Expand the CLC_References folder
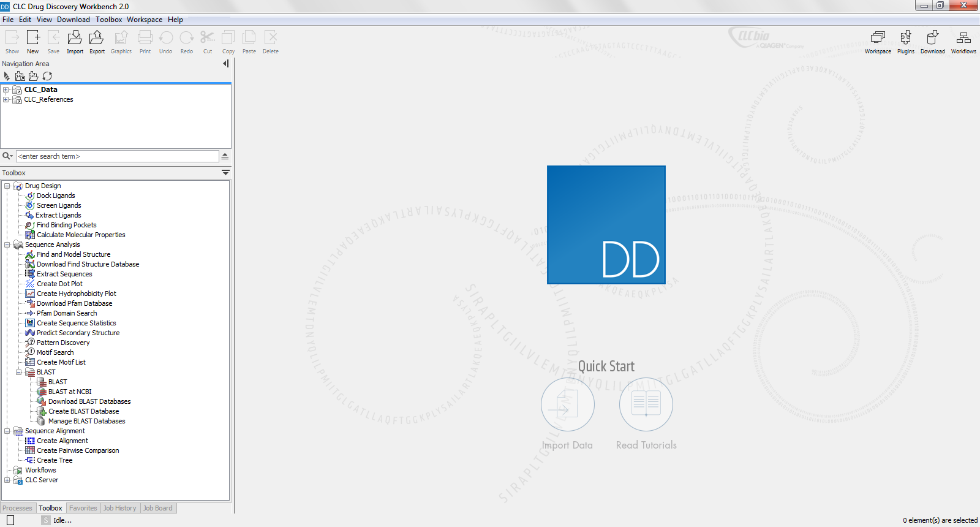This screenshot has width=980, height=527. point(6,99)
